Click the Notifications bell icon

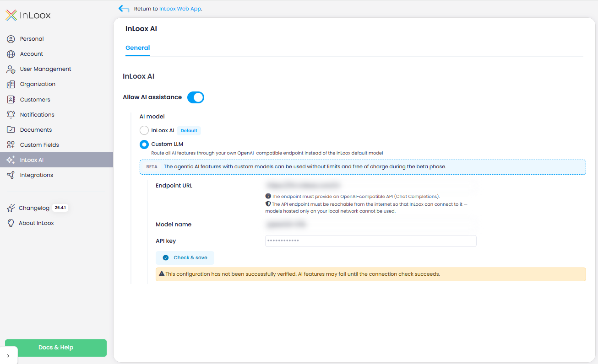pyautogui.click(x=11, y=114)
